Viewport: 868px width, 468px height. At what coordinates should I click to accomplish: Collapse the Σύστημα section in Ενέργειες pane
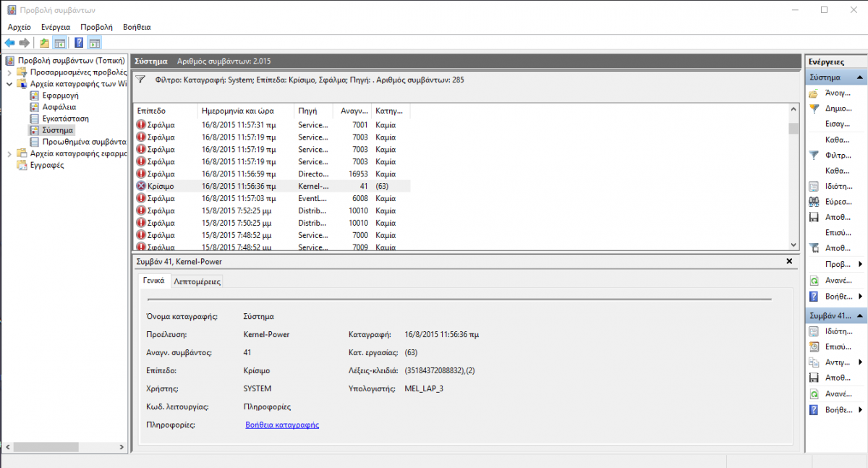coord(860,77)
